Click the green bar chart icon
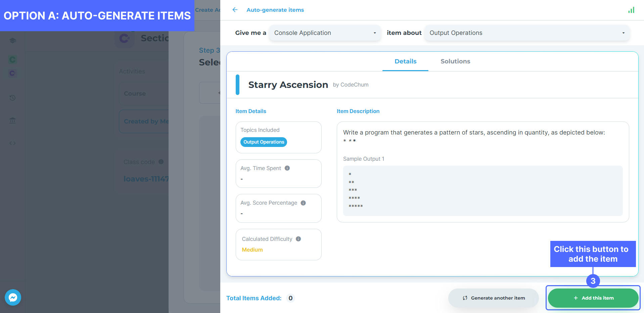This screenshot has width=644, height=313. tap(631, 10)
